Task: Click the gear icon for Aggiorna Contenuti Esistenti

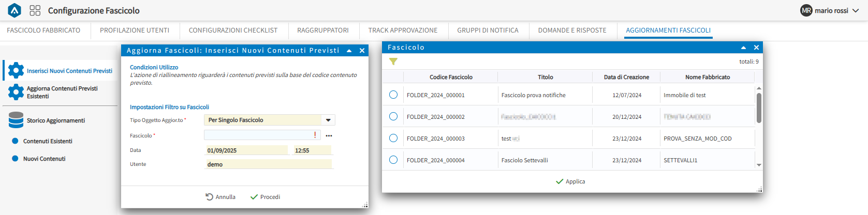Action: point(16,92)
